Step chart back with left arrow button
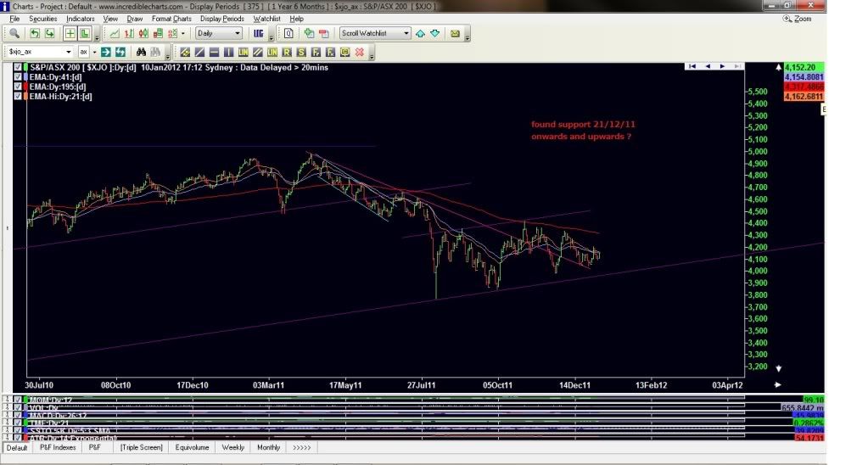This screenshot has height=465, width=868. click(708, 66)
